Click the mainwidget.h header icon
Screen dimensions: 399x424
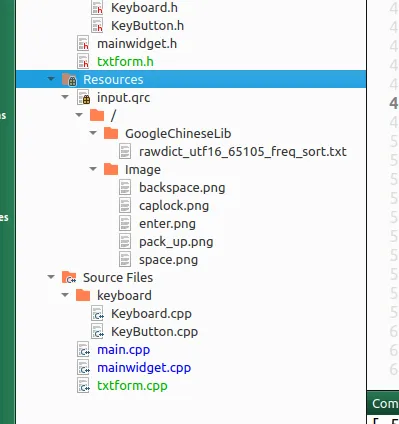[x=83, y=43]
